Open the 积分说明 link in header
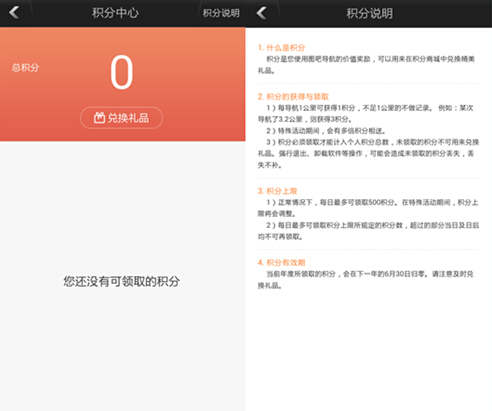 point(221,13)
